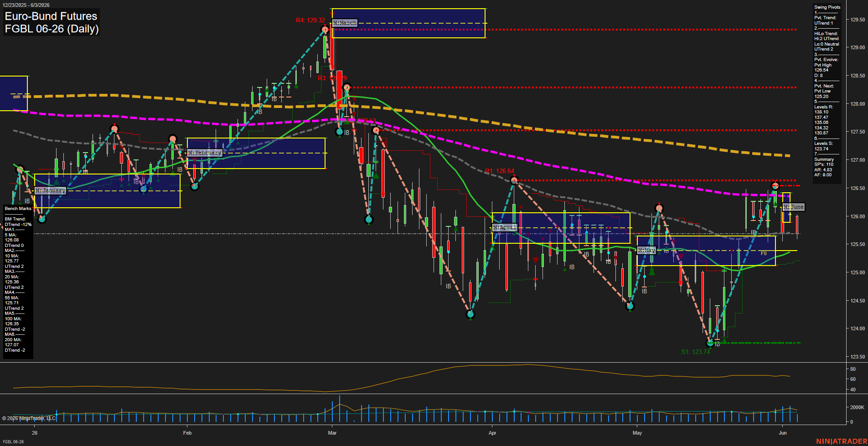Click the 100 MA value 126.35
The width and height of the screenshot is (868, 446).
(x=12, y=324)
